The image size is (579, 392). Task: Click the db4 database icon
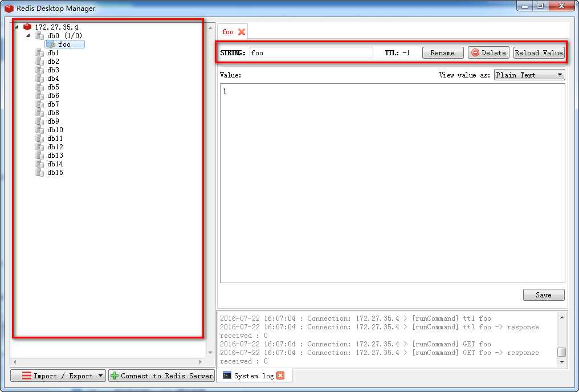point(39,78)
